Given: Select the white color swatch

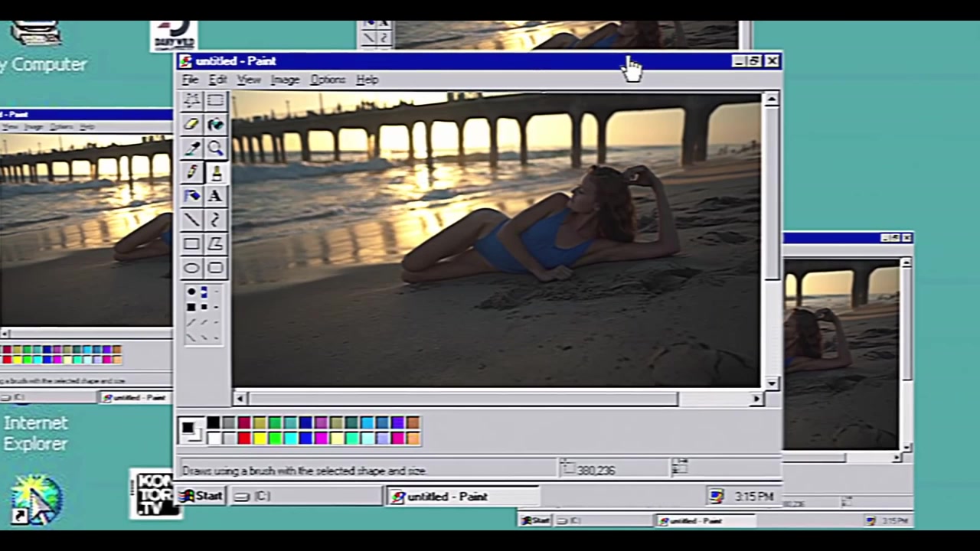Looking at the screenshot, I should click(x=214, y=438).
